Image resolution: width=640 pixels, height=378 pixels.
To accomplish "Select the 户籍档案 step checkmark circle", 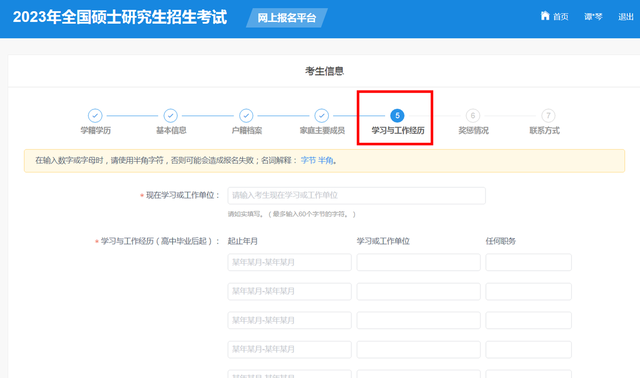I will [x=246, y=116].
